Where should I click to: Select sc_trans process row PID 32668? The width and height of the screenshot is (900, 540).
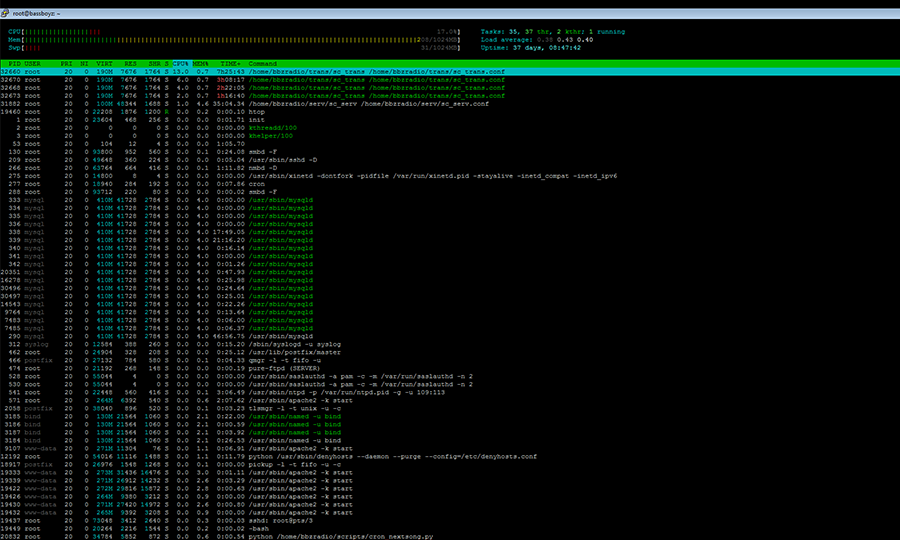(450, 88)
